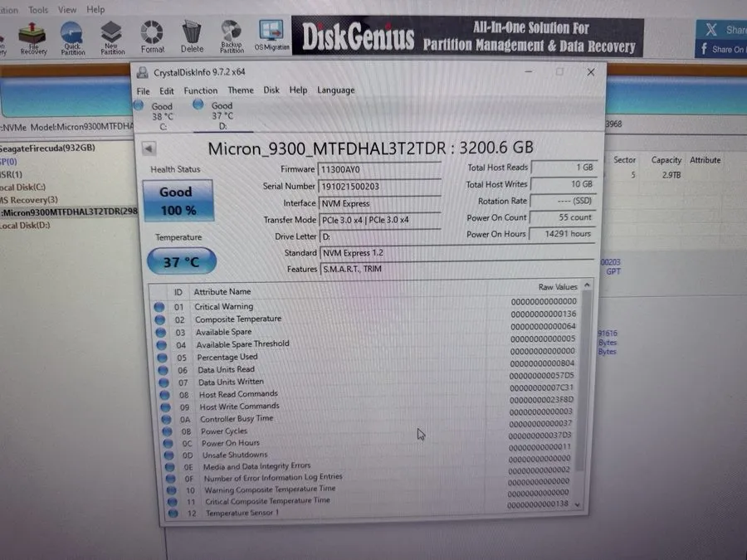Open File Recovery in DiskGenius toolbar

click(x=32, y=38)
